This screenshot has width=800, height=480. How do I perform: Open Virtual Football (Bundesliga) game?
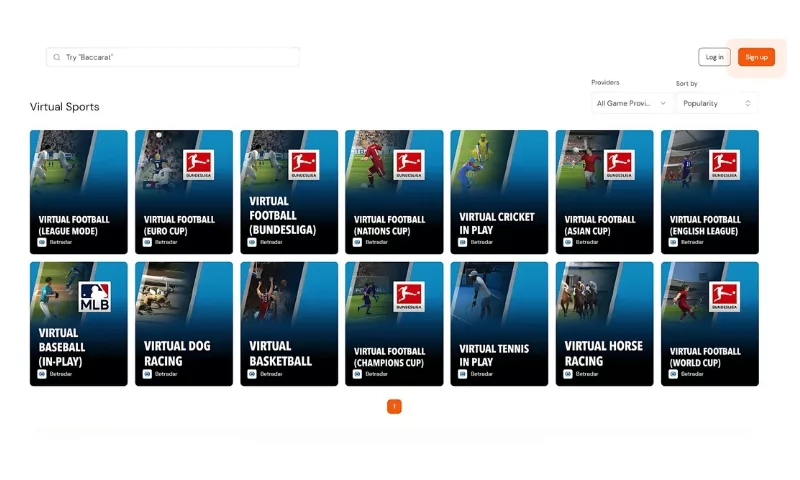click(x=289, y=192)
